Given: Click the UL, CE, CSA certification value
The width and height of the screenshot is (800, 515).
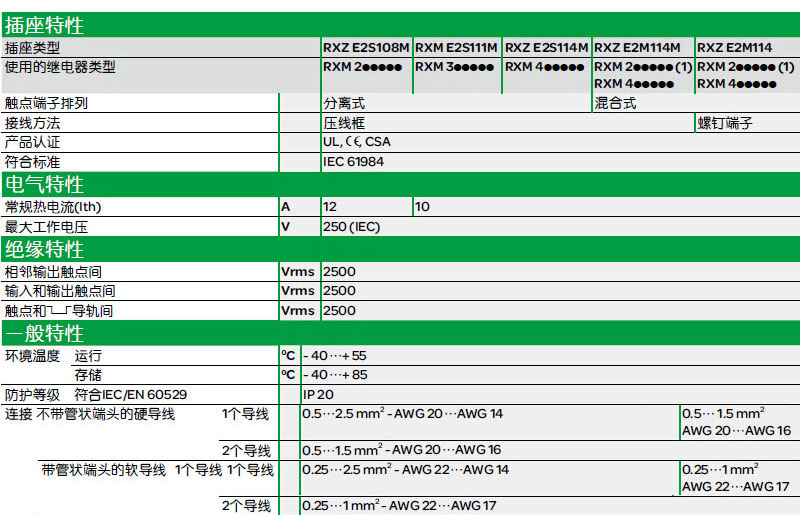Looking at the screenshot, I should pyautogui.click(x=357, y=142).
